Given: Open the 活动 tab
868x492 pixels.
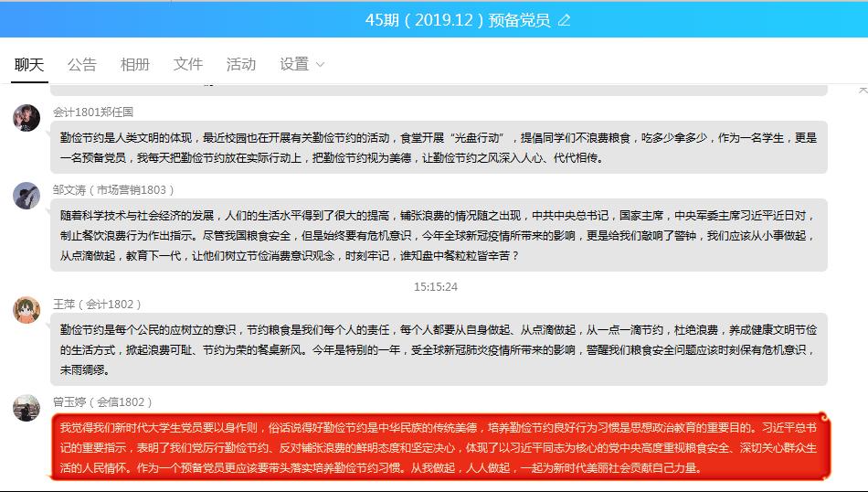Looking at the screenshot, I should (x=240, y=64).
